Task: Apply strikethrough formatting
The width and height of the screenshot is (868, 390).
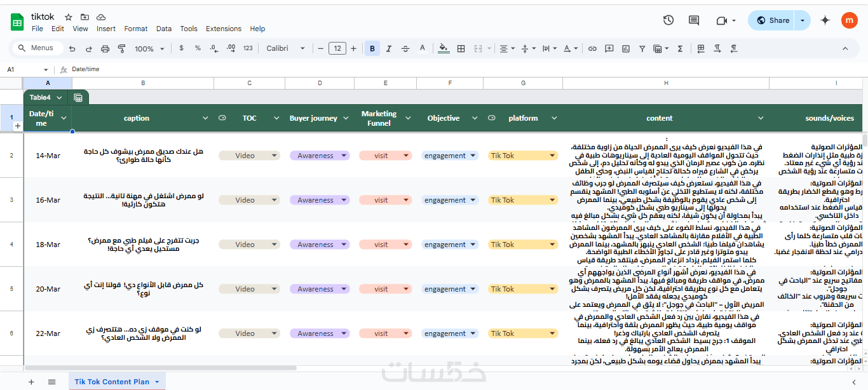Action: pos(405,48)
